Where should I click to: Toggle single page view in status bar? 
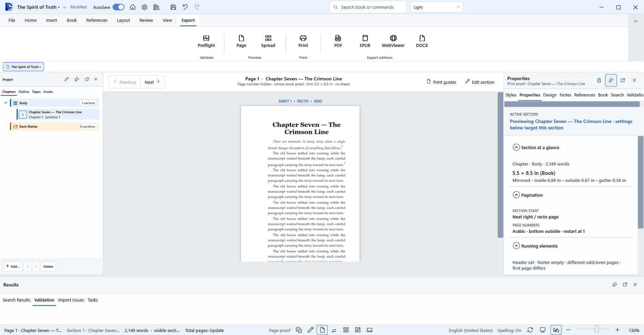(x=322, y=330)
